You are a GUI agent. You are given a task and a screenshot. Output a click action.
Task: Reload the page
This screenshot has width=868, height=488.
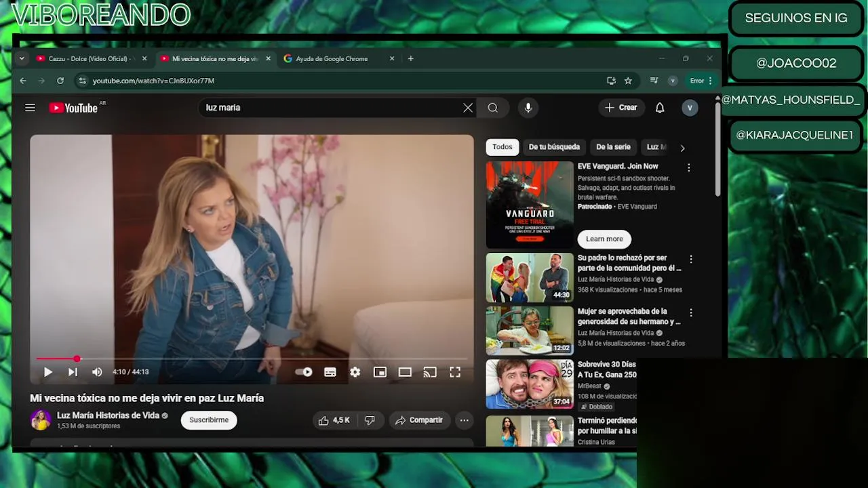coord(60,81)
